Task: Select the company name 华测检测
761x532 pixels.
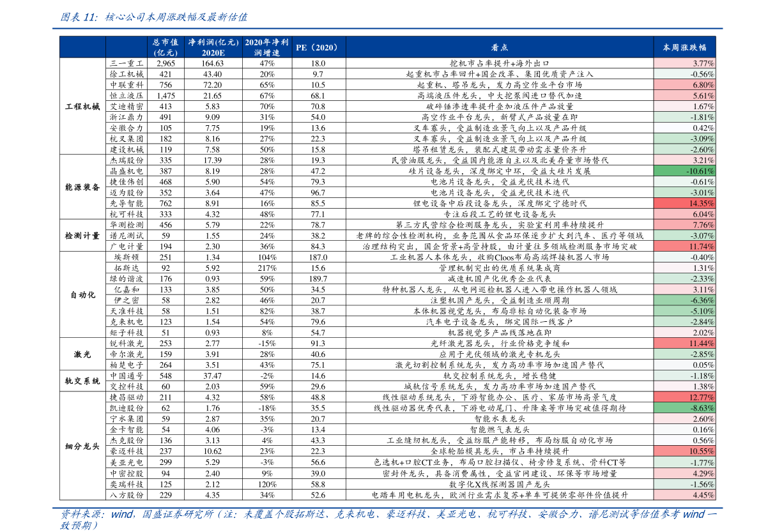Action: click(x=126, y=225)
